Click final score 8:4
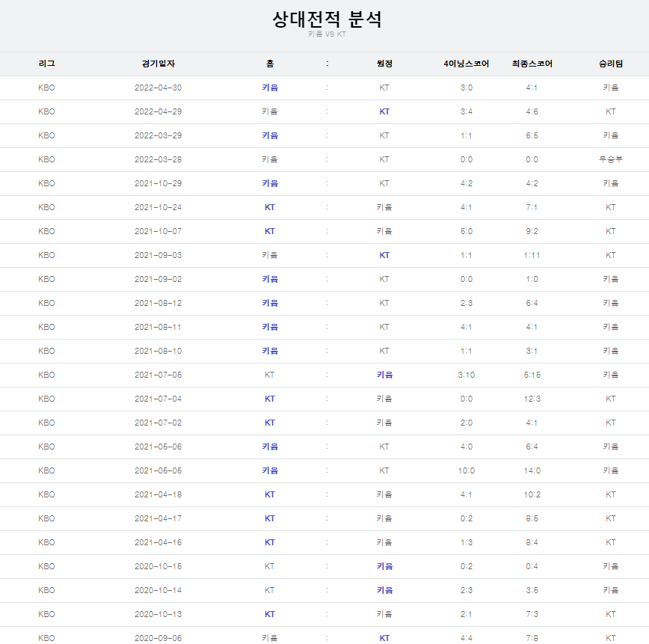Screen dimensions: 649x644 click(532, 542)
